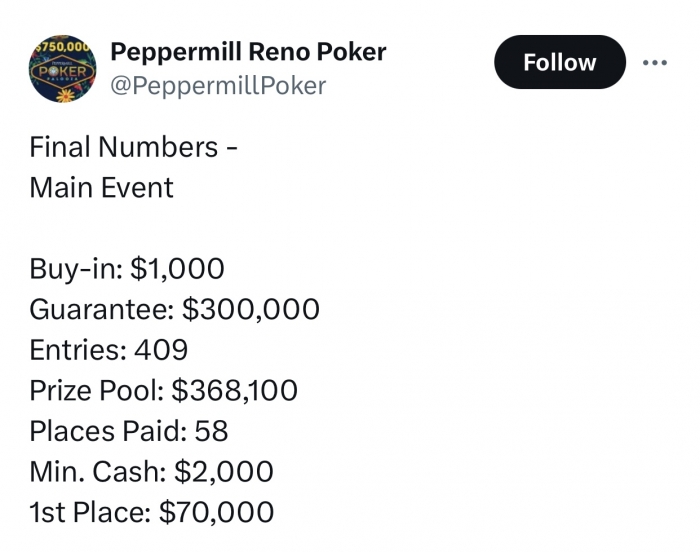Click the $2,000 minimum cash amount
The width and height of the screenshot is (700, 552).
pyautogui.click(x=224, y=472)
